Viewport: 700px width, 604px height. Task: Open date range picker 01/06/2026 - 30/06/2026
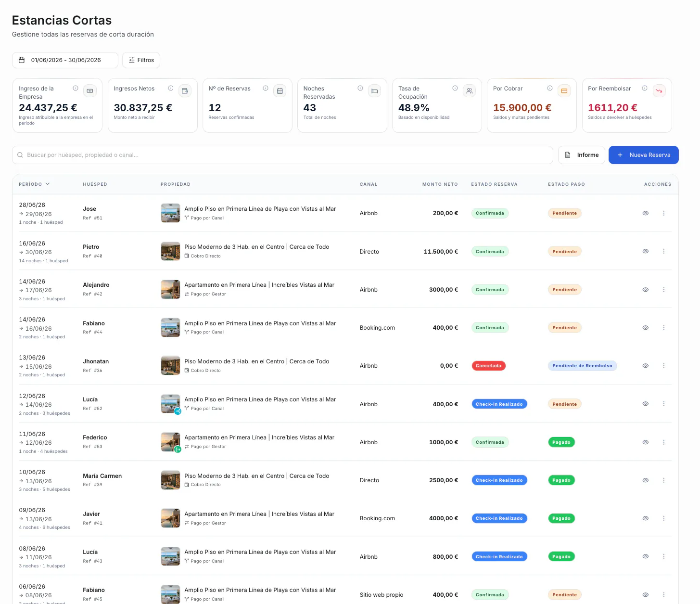(x=65, y=60)
